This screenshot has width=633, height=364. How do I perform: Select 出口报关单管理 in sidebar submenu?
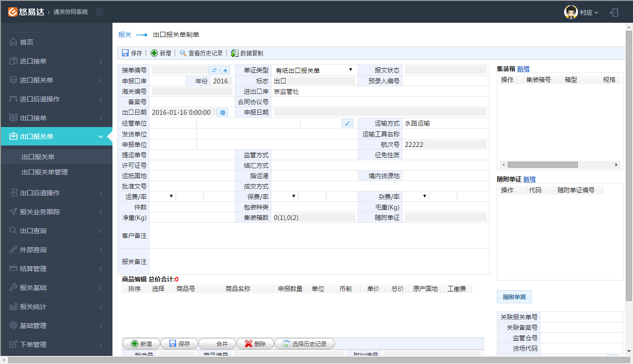point(45,172)
